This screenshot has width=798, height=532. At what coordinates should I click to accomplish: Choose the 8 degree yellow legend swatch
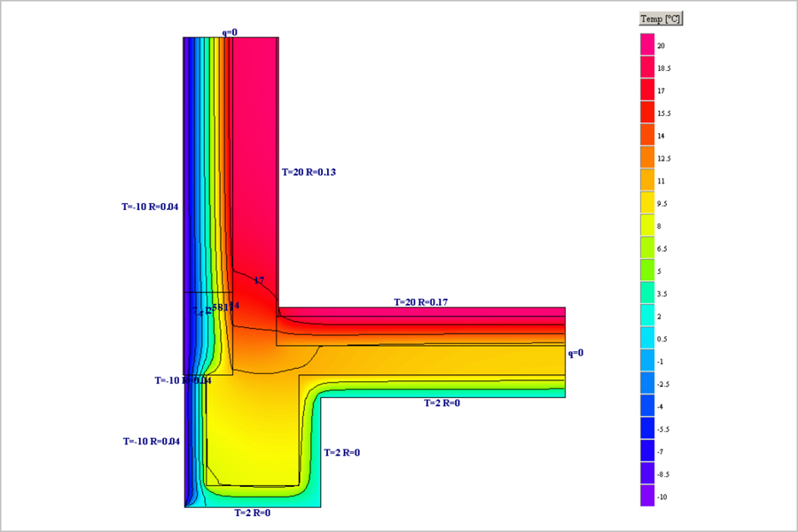pos(647,225)
